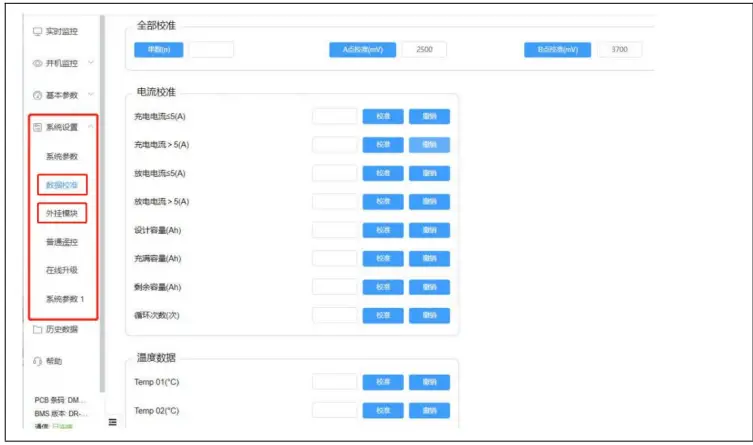The width and height of the screenshot is (753, 445).
Task: Undo calibration for 充电电流≤5(A)
Action: tap(429, 116)
